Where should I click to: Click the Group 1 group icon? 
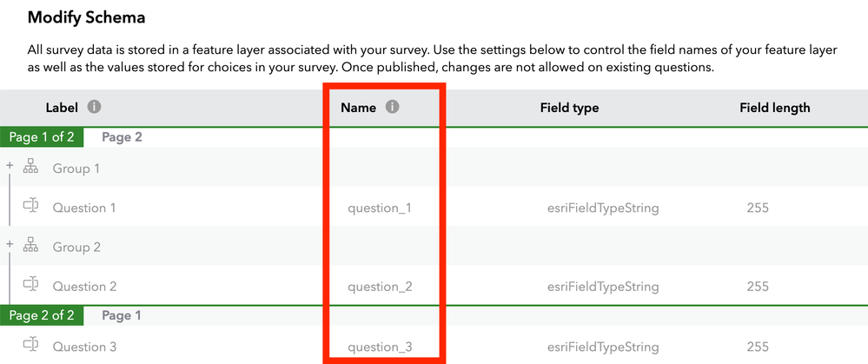click(x=31, y=169)
